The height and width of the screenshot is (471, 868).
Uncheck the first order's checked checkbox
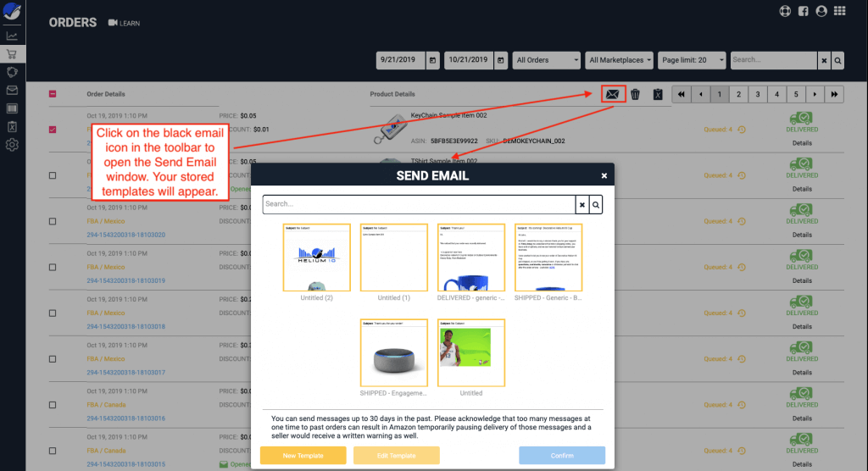[53, 130]
